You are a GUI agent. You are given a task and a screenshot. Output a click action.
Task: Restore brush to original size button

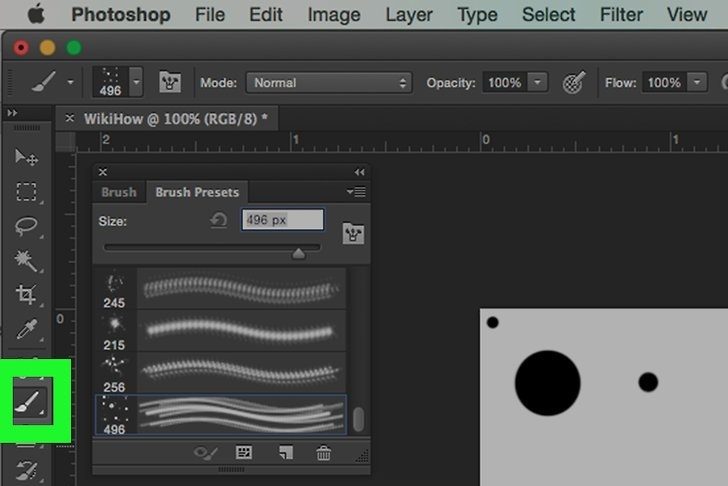218,220
